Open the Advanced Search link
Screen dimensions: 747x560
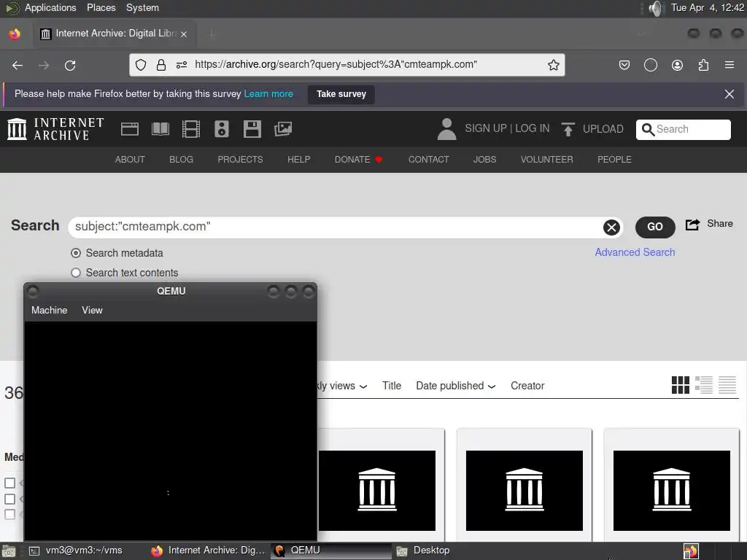(x=635, y=252)
